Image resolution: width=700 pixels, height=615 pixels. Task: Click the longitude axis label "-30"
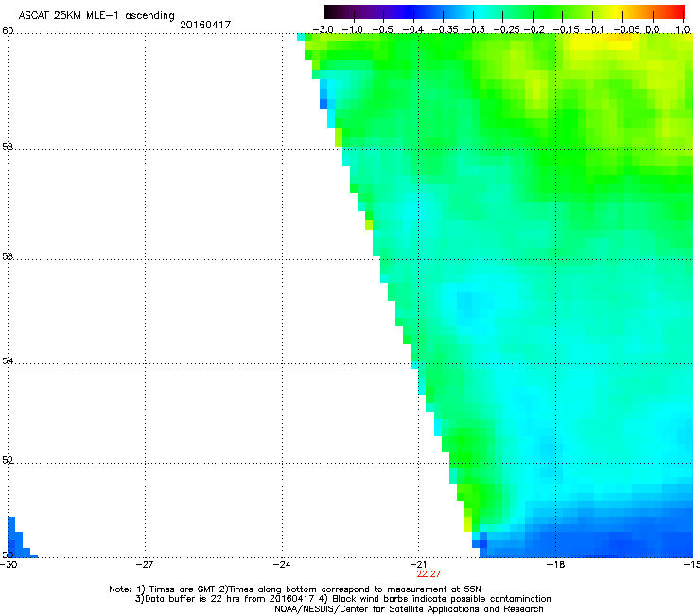coord(9,564)
